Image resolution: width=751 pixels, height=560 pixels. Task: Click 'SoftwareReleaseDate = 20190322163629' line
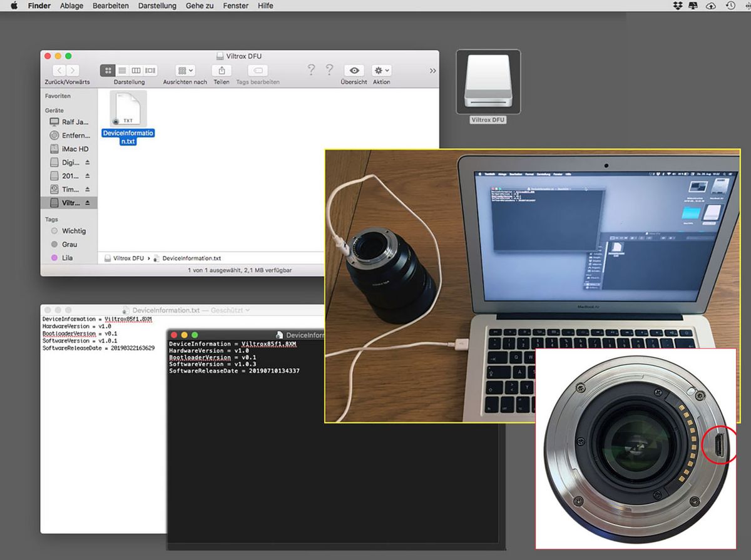(x=98, y=348)
